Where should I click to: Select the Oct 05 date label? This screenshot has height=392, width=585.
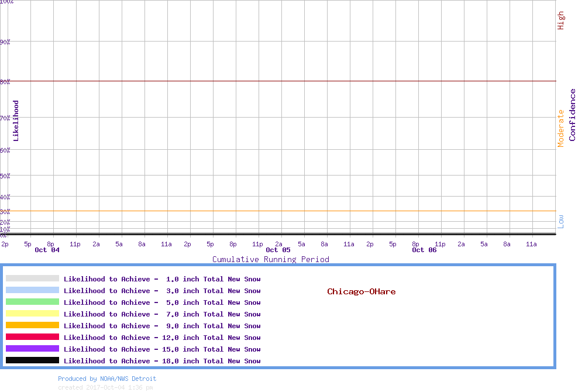278,250
